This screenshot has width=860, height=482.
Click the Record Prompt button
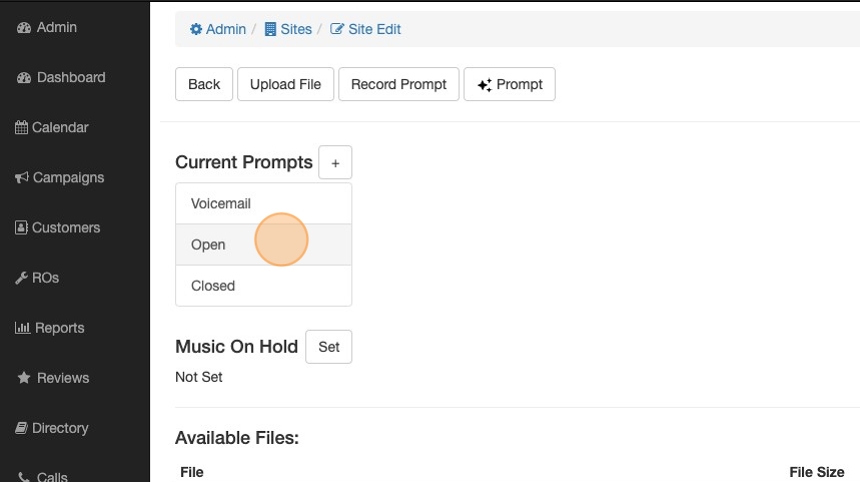(399, 84)
